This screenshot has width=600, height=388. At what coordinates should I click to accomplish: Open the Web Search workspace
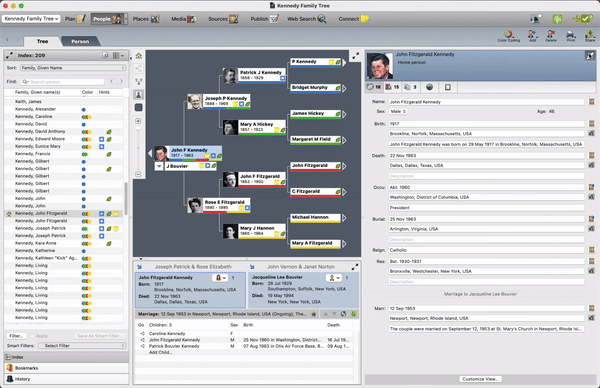pyautogui.click(x=306, y=19)
